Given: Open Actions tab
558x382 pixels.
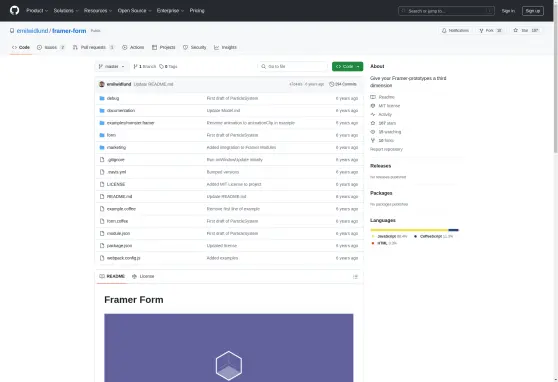Looking at the screenshot, I should pos(133,47).
